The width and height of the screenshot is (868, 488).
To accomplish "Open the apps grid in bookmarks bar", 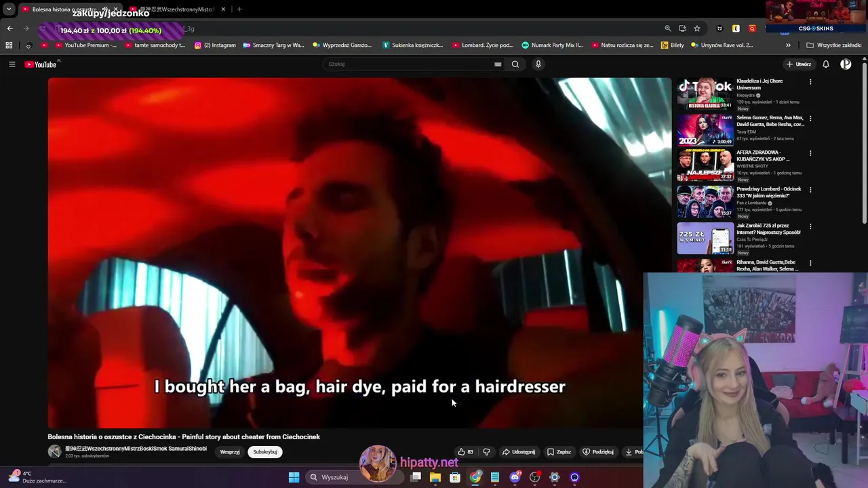I will pyautogui.click(x=9, y=45).
